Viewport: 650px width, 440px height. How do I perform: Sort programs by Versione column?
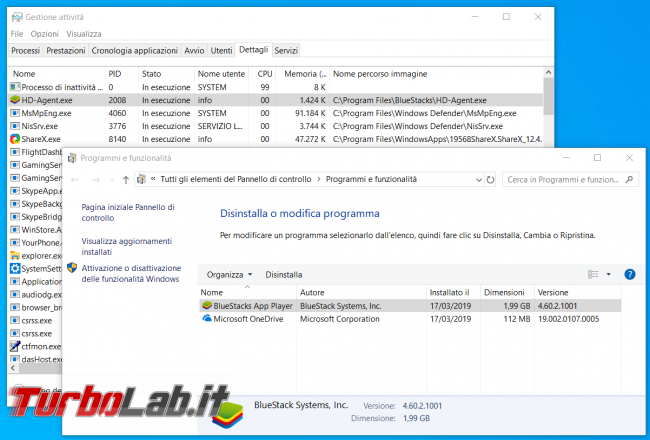pos(577,292)
